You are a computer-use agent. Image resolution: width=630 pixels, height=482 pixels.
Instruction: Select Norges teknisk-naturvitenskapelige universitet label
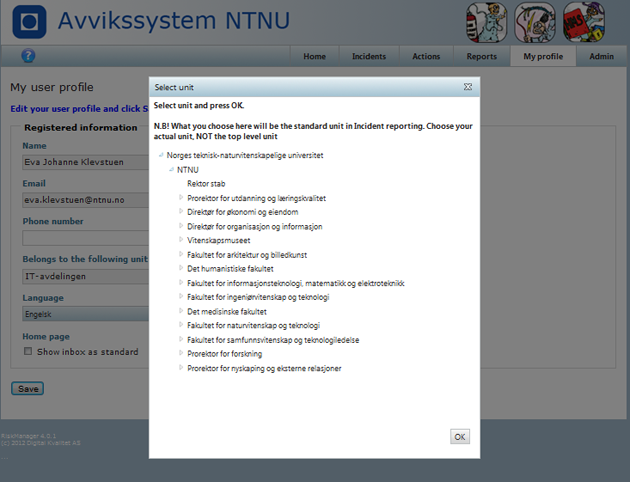[245, 155]
